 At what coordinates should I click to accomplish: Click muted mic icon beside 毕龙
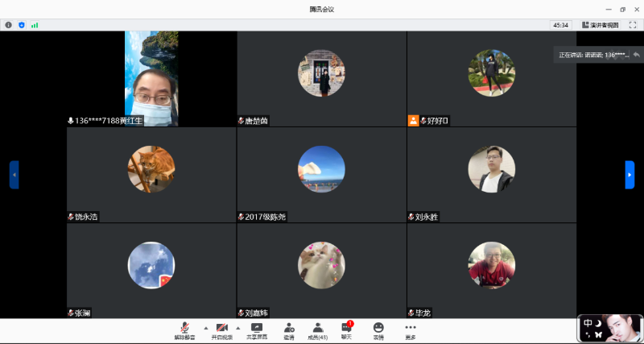pyautogui.click(x=411, y=313)
